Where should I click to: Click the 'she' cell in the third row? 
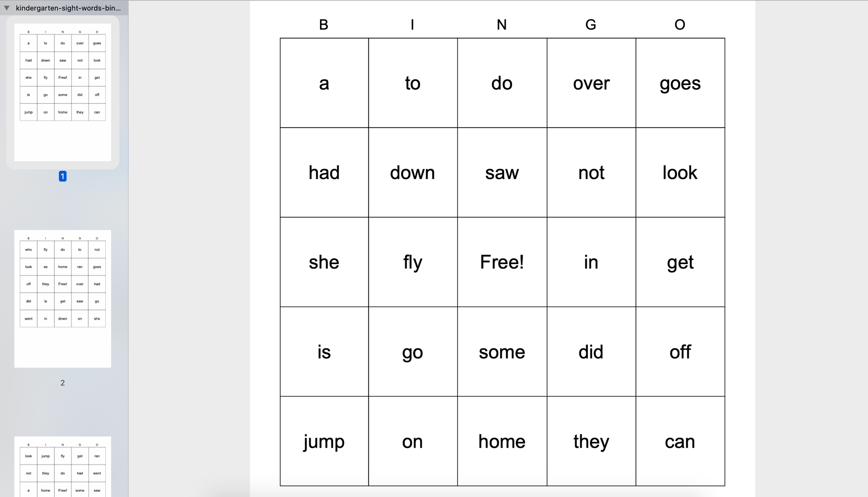click(x=323, y=262)
